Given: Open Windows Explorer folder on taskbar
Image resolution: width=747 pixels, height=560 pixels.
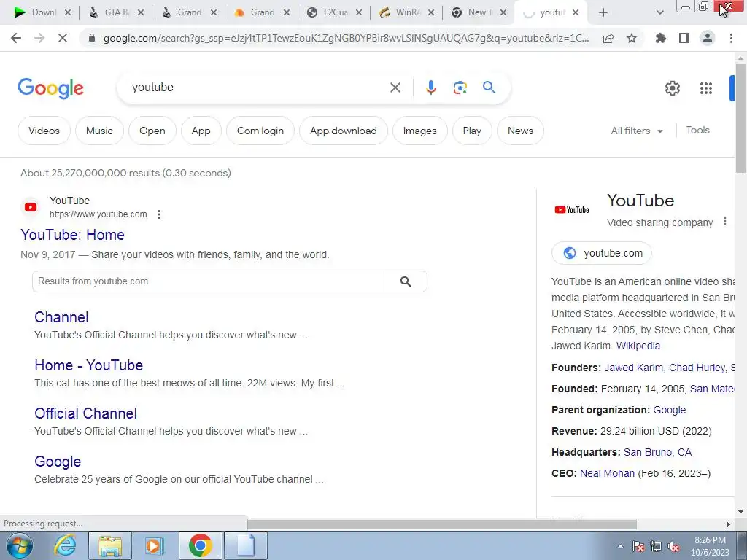Looking at the screenshot, I should coord(110,545).
